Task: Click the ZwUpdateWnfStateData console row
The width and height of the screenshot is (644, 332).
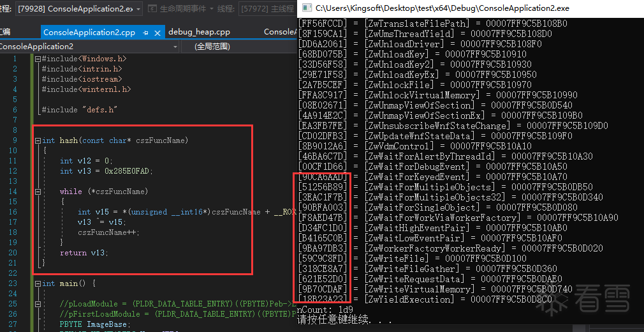Action: (x=435, y=136)
